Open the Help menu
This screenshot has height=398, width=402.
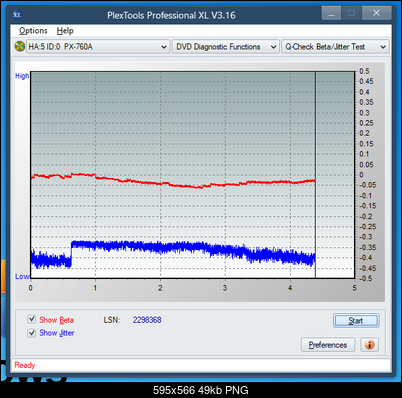(x=65, y=31)
